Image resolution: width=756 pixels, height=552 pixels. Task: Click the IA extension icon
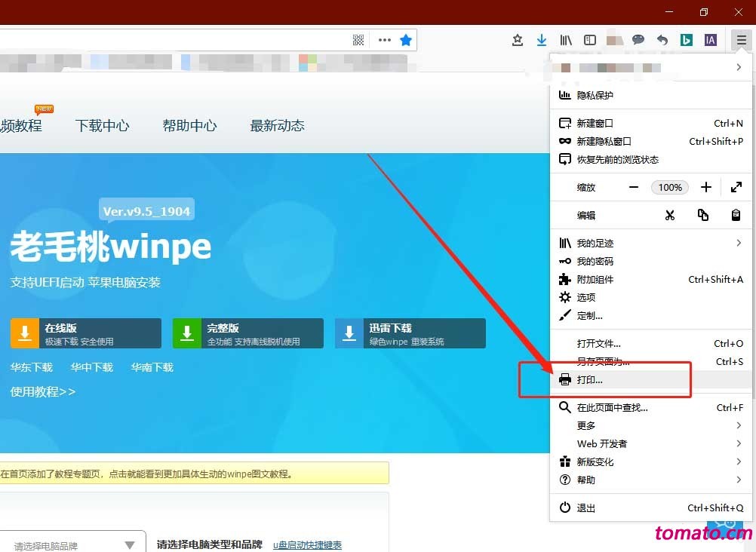[710, 40]
